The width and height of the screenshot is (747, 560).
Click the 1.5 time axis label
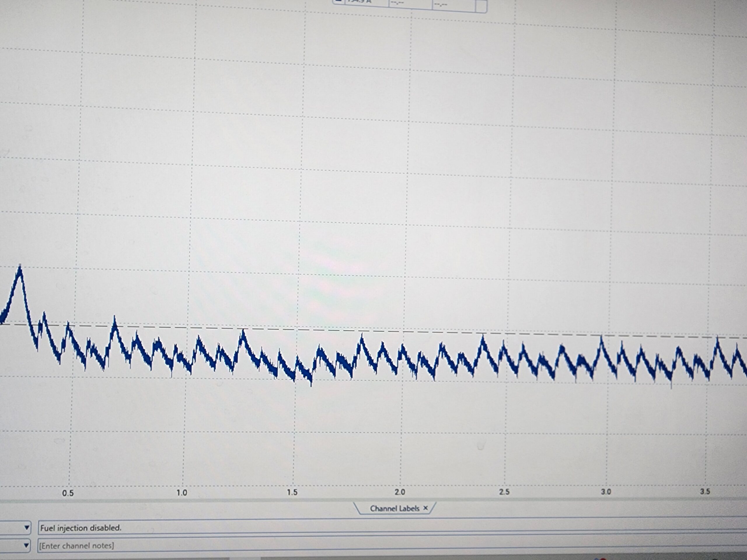pyautogui.click(x=292, y=492)
